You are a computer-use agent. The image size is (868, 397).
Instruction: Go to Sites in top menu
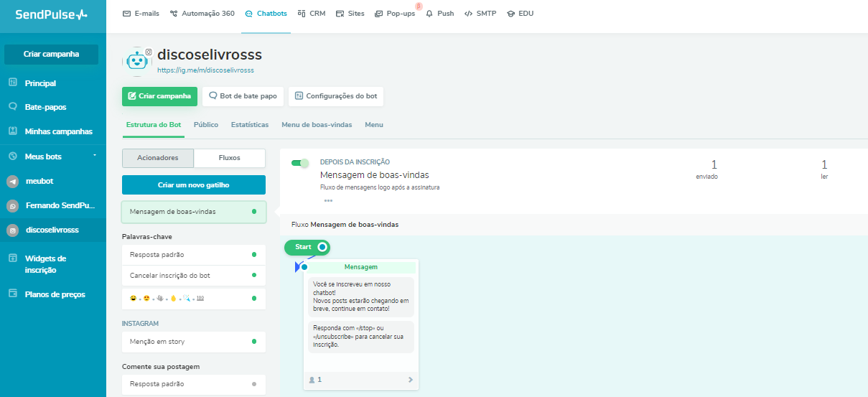[x=350, y=14]
